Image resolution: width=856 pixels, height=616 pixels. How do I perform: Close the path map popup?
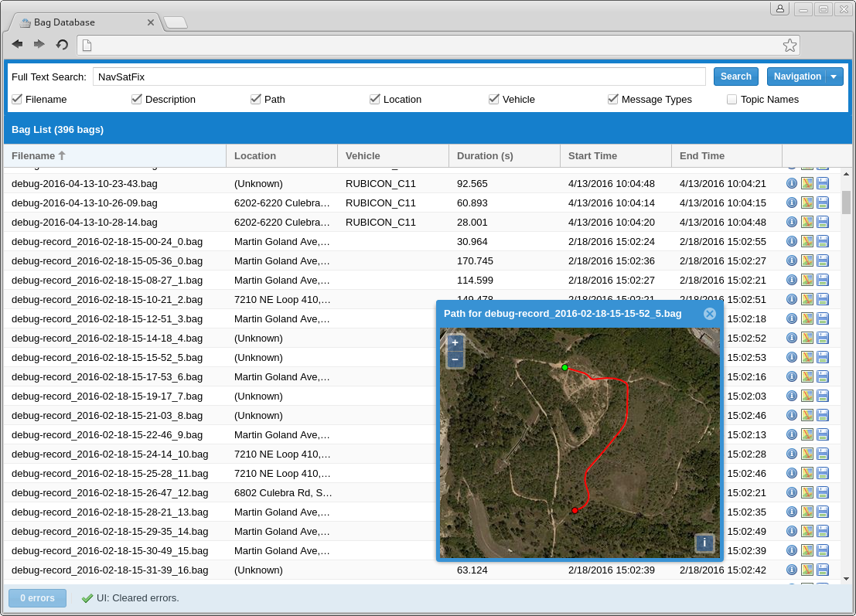click(710, 314)
